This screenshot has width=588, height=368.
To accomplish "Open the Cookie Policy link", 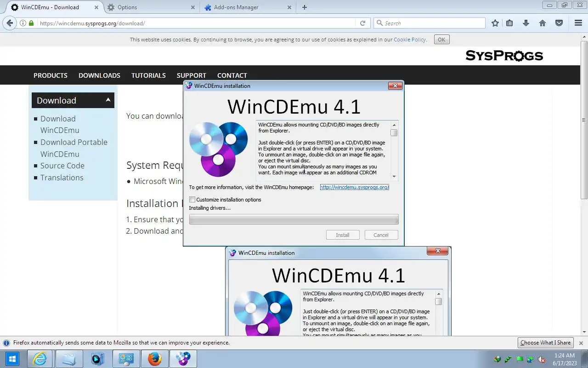I will (410, 40).
